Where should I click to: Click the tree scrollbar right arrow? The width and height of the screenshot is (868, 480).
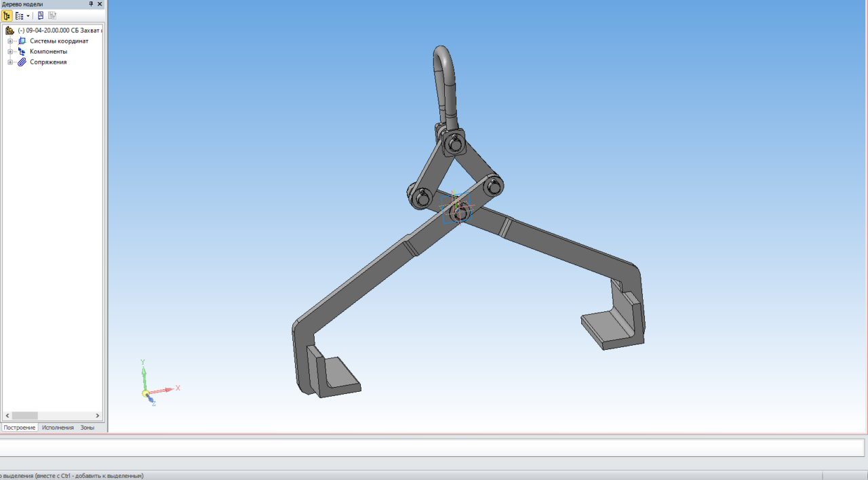(x=98, y=416)
